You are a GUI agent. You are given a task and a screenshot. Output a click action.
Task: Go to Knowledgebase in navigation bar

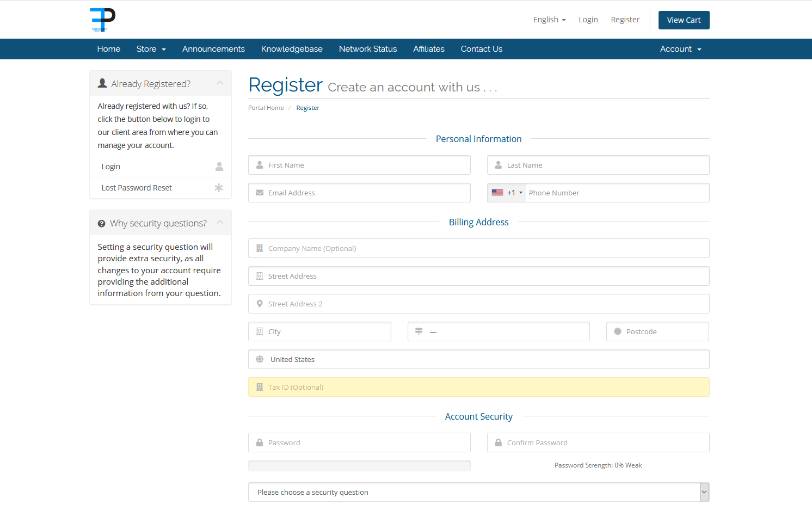click(x=292, y=49)
